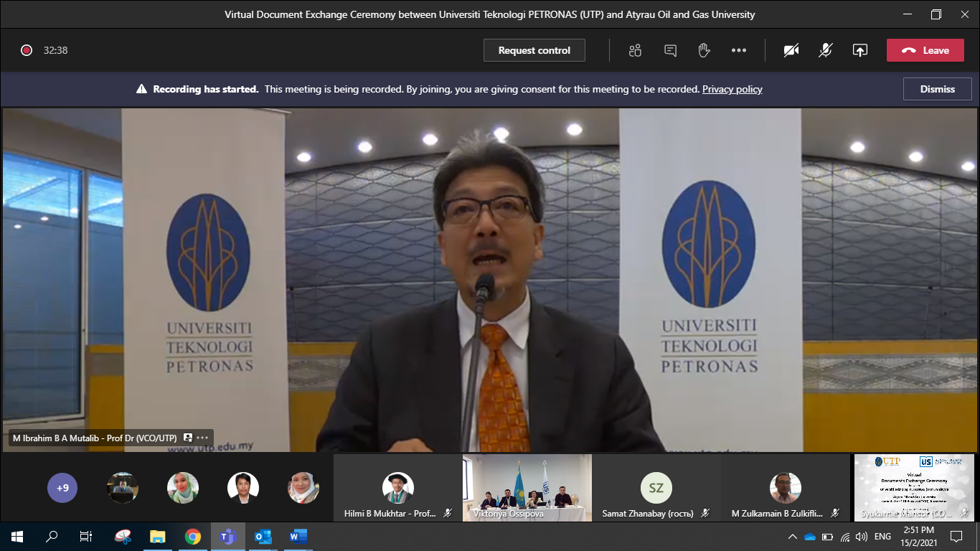Click Samat Zhanabay's muted microphone indicator
980x551 pixels.
click(705, 513)
